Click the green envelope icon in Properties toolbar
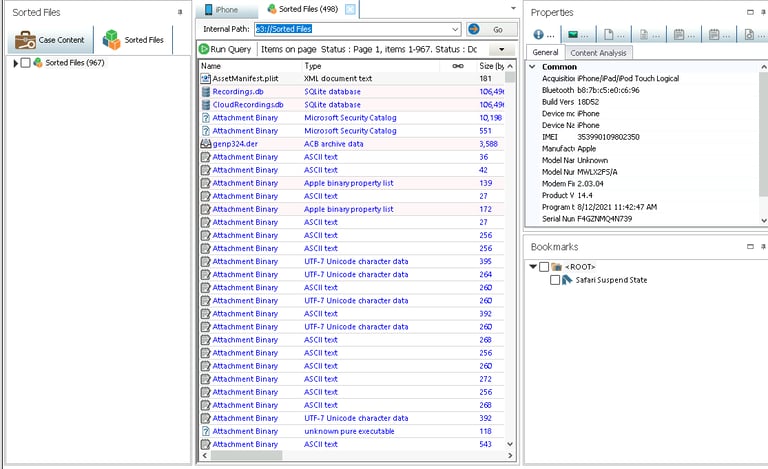The height and width of the screenshot is (469, 768). (573, 34)
